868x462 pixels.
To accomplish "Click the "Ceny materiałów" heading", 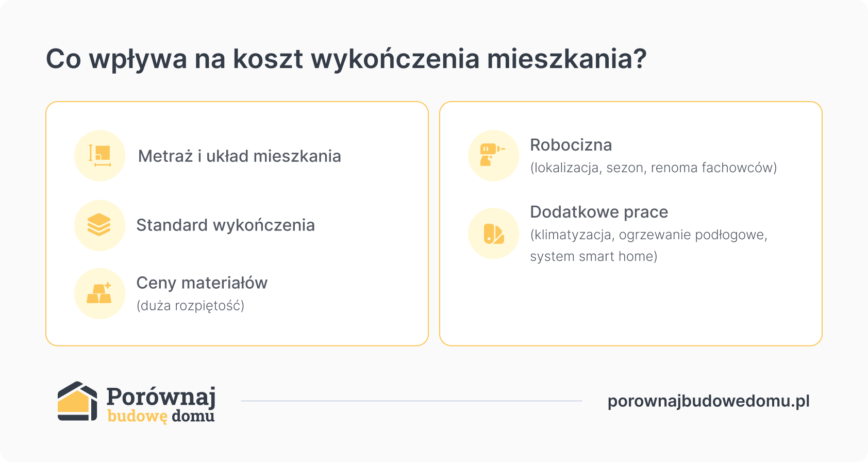I will point(202,283).
